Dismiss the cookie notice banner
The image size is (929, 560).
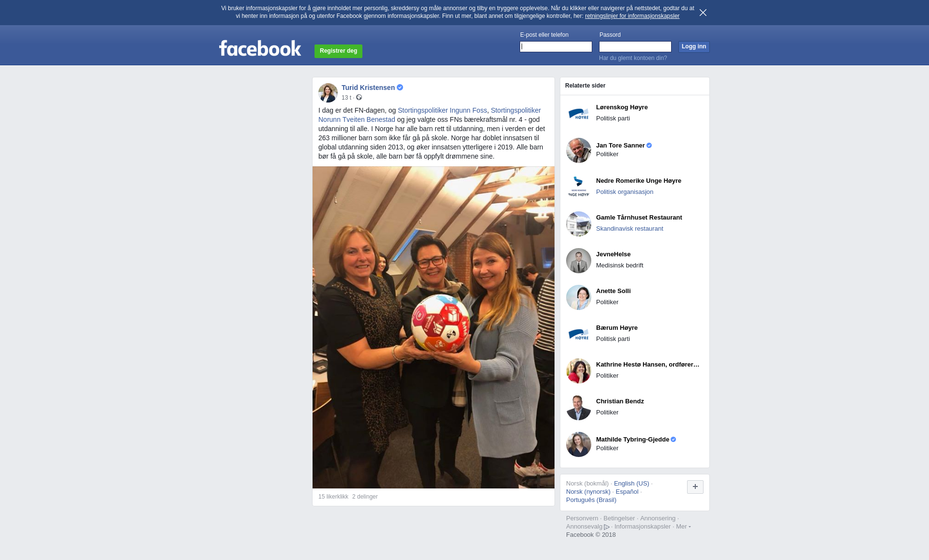(703, 13)
